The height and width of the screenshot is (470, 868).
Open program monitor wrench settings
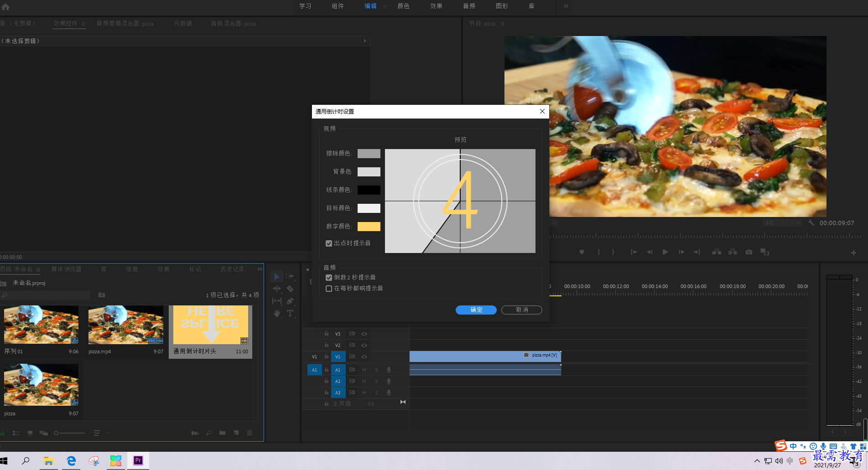pos(811,223)
